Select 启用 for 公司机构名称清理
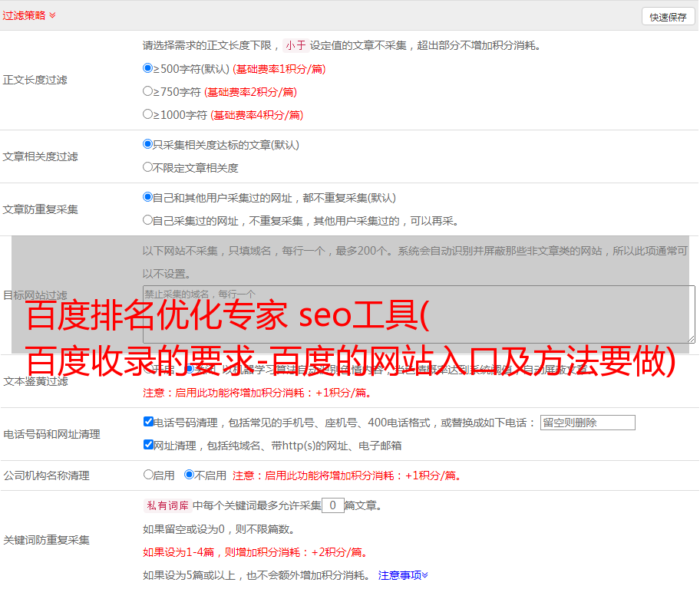 pos(148,475)
